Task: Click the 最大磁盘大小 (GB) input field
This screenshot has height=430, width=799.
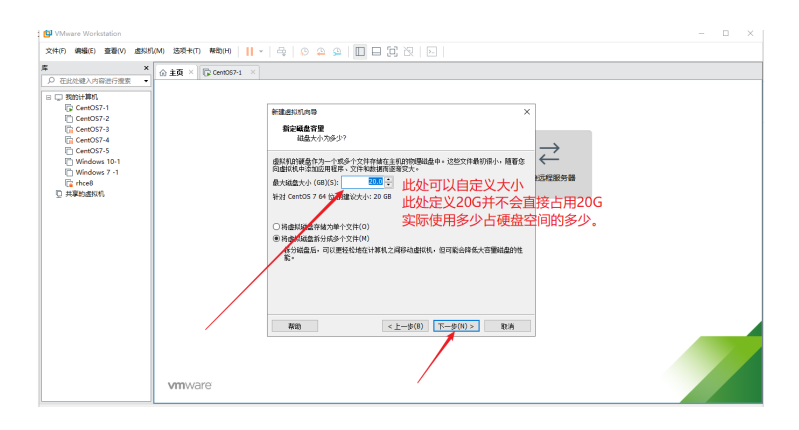Action: pos(363,182)
